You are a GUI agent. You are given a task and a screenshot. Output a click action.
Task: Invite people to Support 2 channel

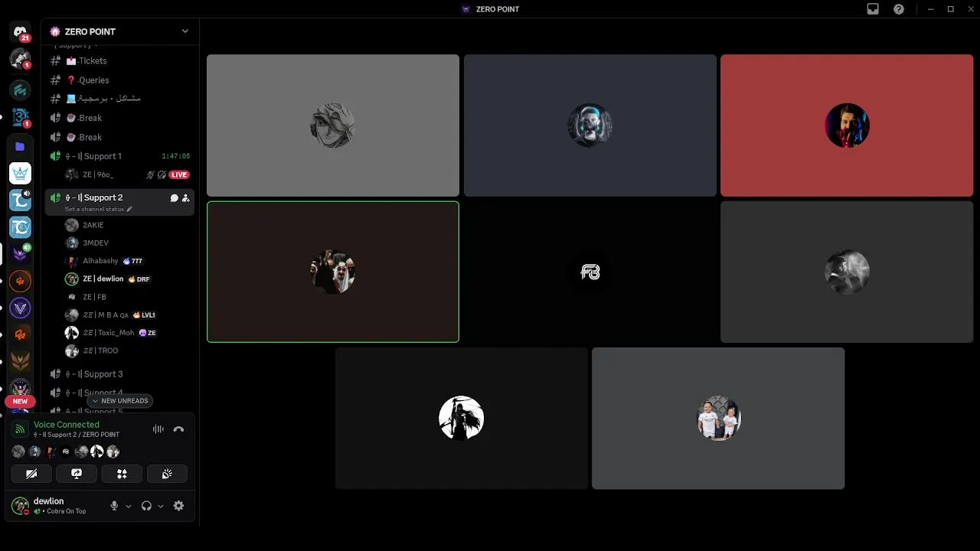click(185, 197)
